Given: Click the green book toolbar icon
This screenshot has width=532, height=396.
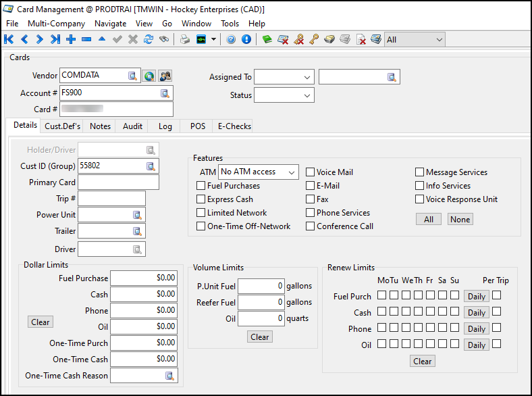Looking at the screenshot, I should click(x=267, y=40).
